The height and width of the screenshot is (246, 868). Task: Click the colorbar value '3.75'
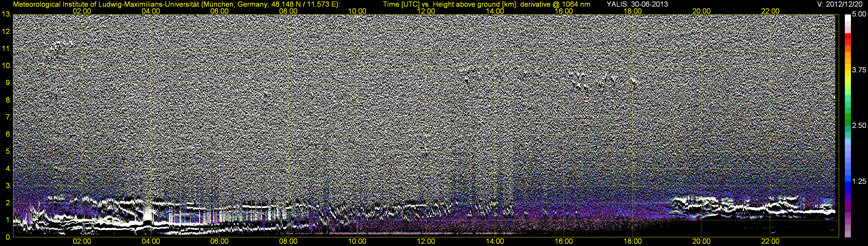click(x=859, y=70)
